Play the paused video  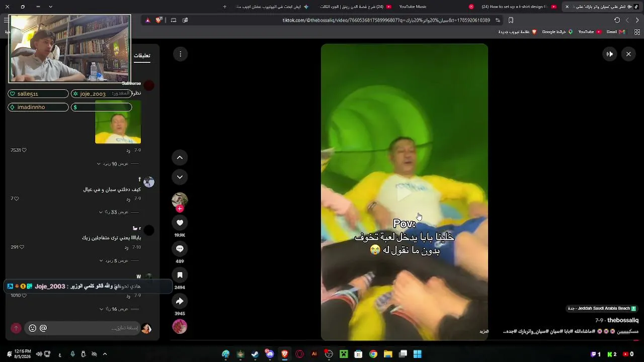pos(405,193)
